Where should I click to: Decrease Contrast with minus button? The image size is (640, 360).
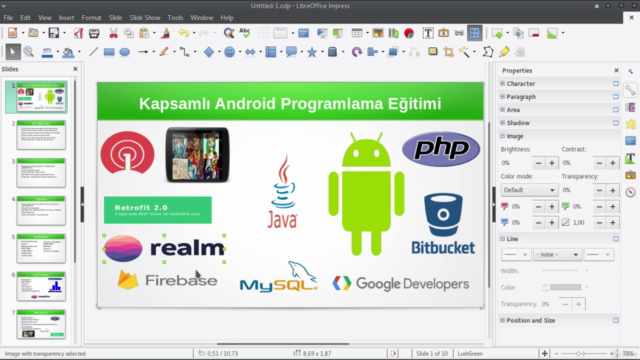[x=599, y=163]
